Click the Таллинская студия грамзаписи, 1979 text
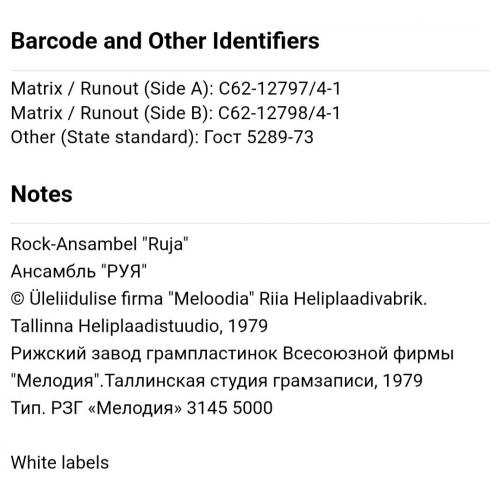 [x=264, y=381]
